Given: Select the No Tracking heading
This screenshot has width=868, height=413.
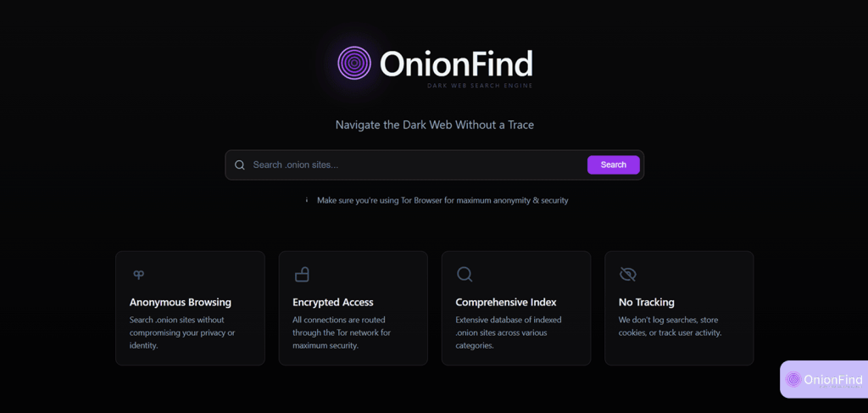Looking at the screenshot, I should click(x=647, y=302).
